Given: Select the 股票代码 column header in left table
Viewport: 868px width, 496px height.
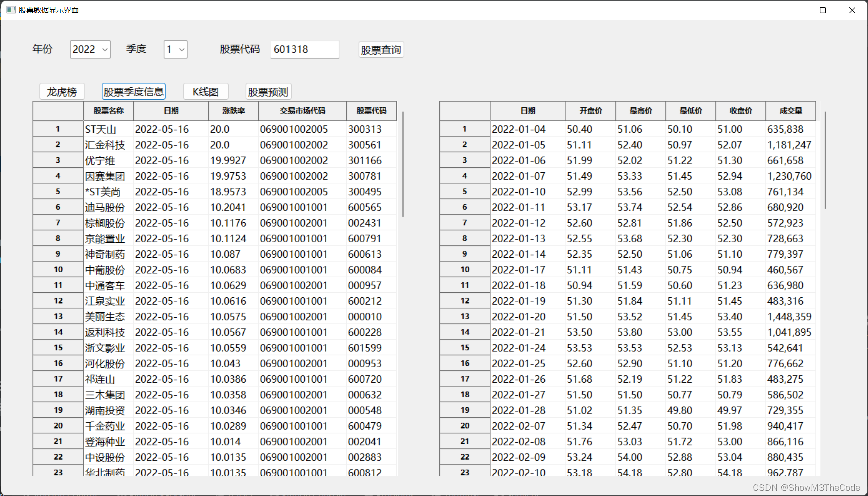Looking at the screenshot, I should (x=371, y=111).
